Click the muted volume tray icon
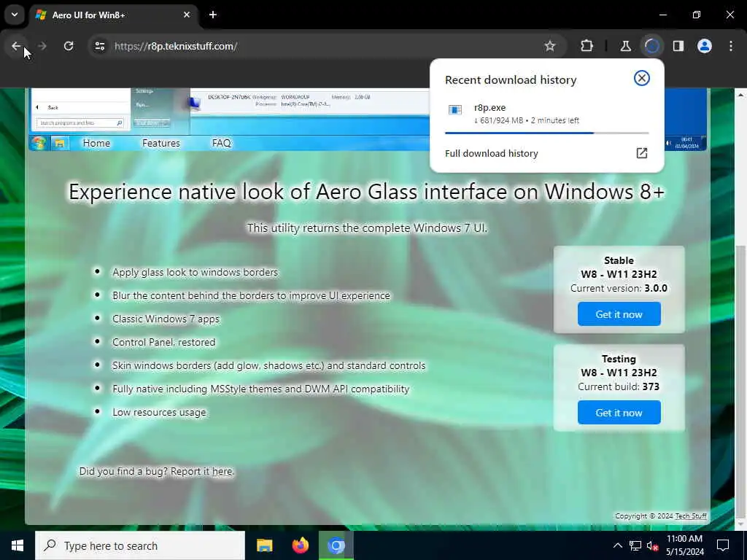The image size is (747, 560). 652,545
